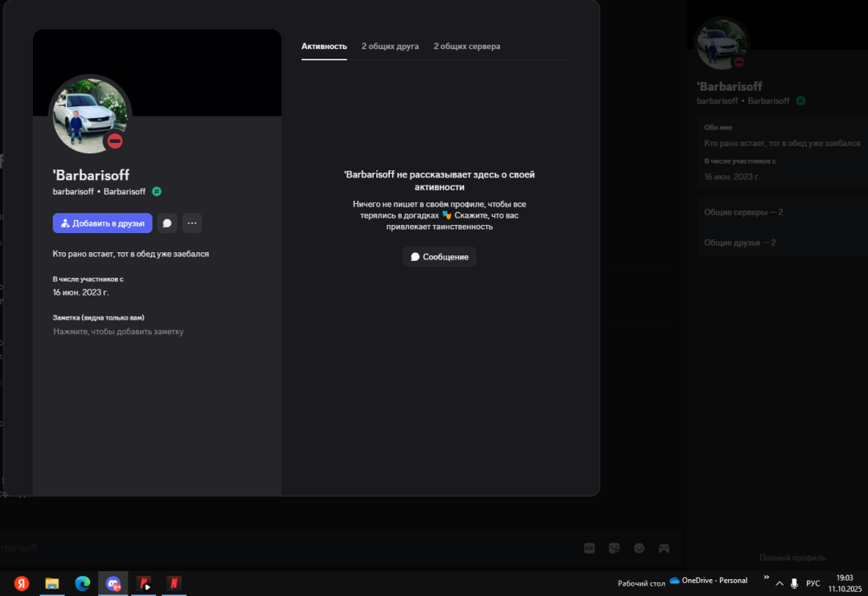Open the three-dots more options menu
Screen dimensions: 868x596
[192, 223]
